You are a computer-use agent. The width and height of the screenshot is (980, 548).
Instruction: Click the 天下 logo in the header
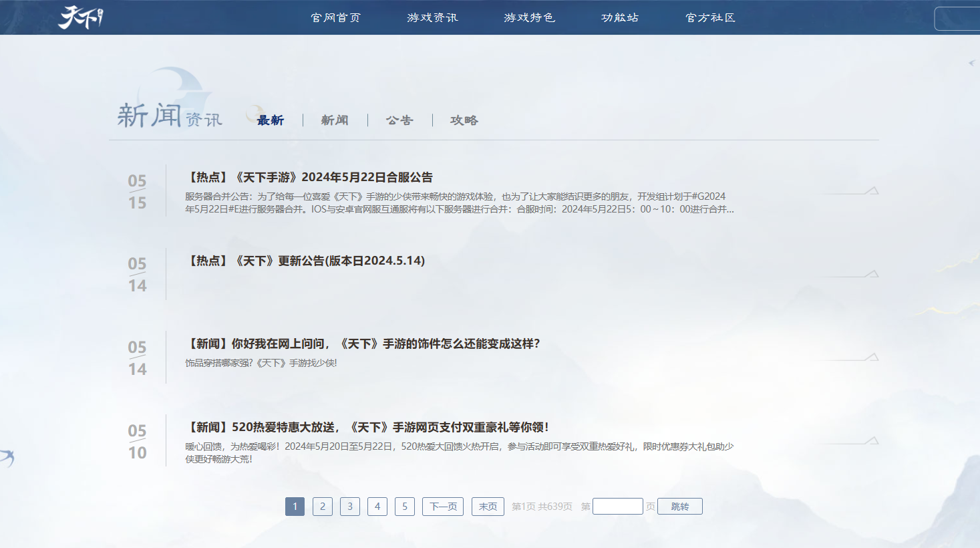[81, 17]
